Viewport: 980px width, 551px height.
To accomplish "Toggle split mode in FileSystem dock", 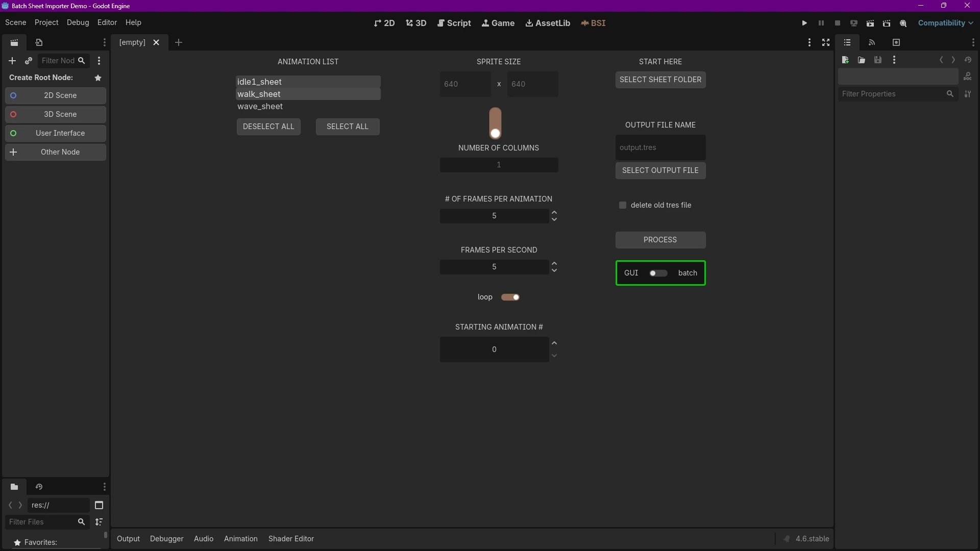I will click(x=99, y=505).
